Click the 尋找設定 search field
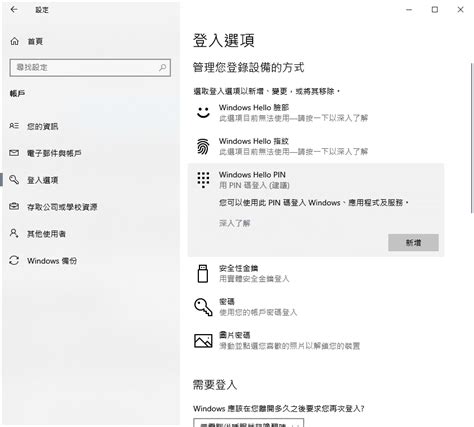 coord(90,68)
